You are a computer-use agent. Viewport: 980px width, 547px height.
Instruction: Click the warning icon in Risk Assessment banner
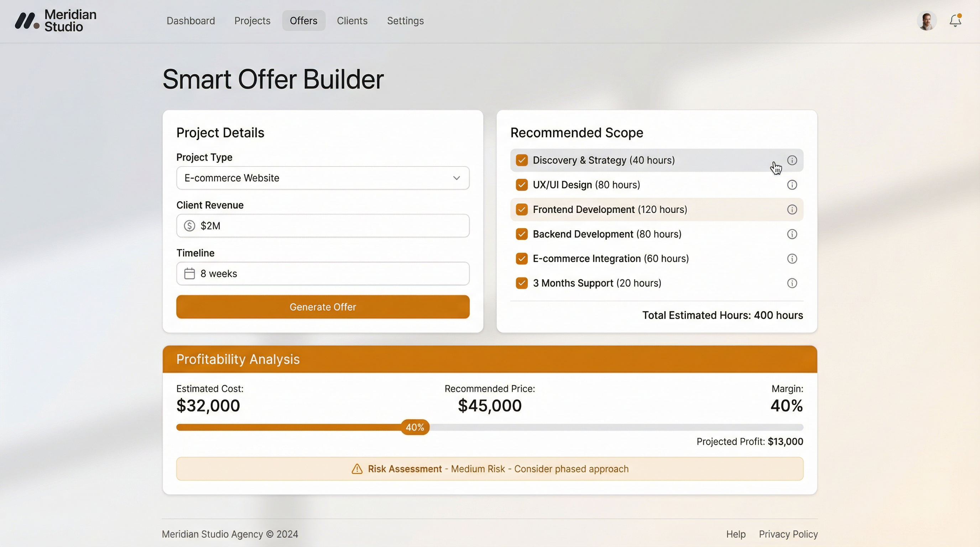click(357, 469)
